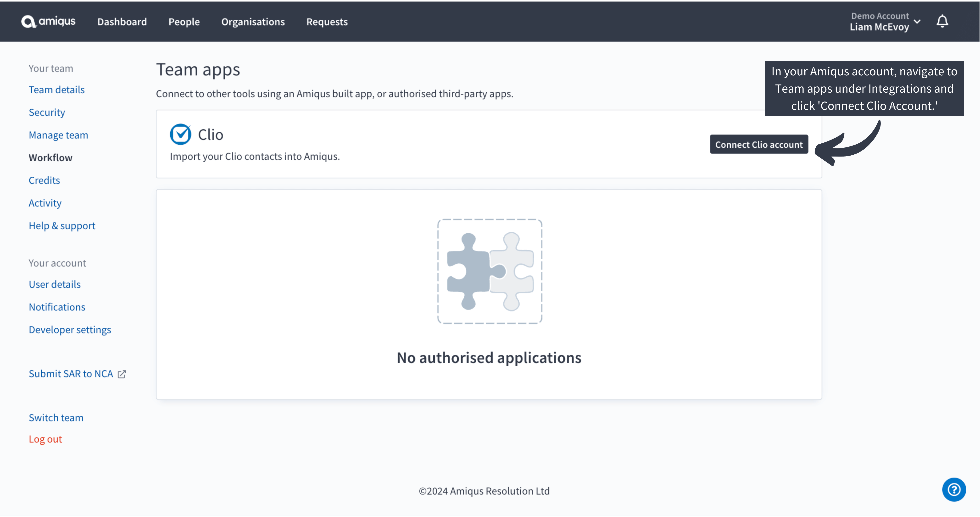Click the puzzle pieces illustration
The image size is (980, 517).
[490, 271]
